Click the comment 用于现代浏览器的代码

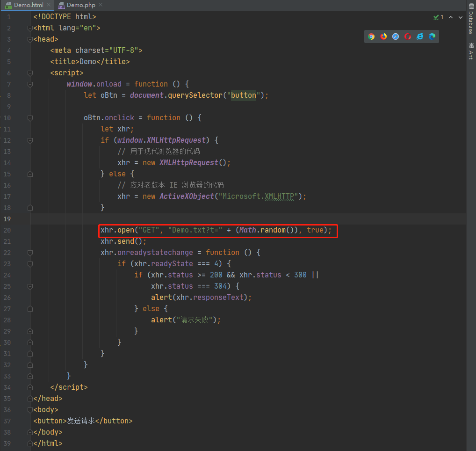[159, 152]
